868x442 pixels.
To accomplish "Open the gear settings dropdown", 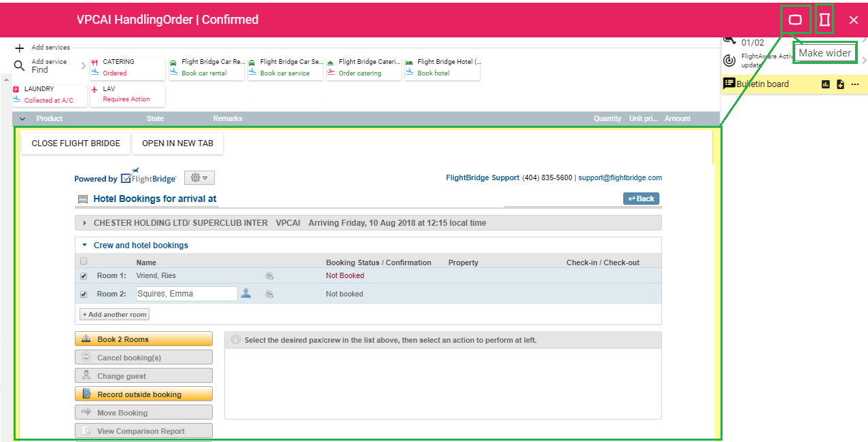I will [x=199, y=177].
